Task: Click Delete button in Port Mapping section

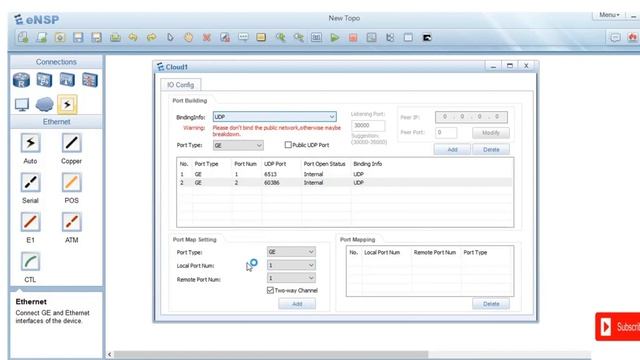Action: point(491,304)
